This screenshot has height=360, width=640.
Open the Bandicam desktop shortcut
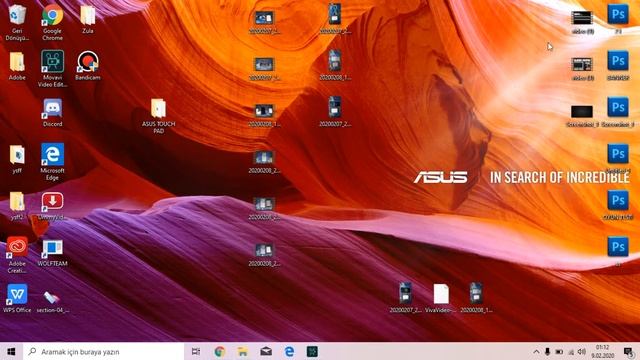click(88, 62)
